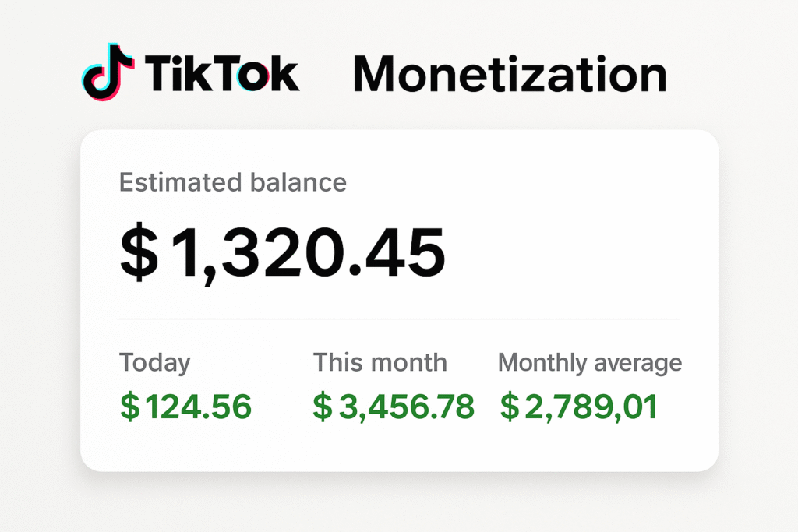The width and height of the screenshot is (798, 532).
Task: Click the green dollar sign before 124.56
Action: pos(130,407)
